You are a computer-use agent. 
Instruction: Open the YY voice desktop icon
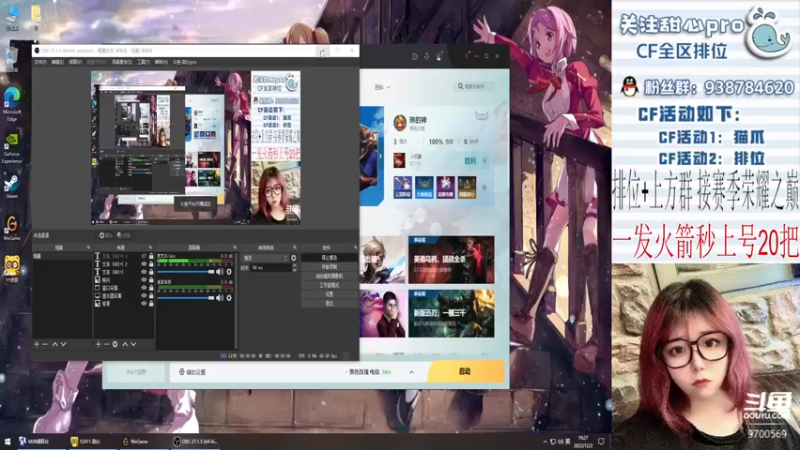(x=12, y=269)
